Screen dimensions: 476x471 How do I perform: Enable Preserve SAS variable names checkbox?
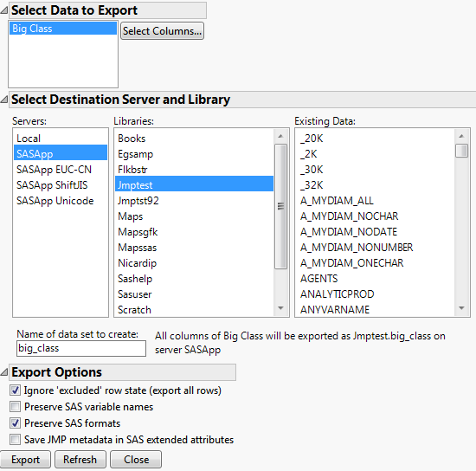point(16,407)
